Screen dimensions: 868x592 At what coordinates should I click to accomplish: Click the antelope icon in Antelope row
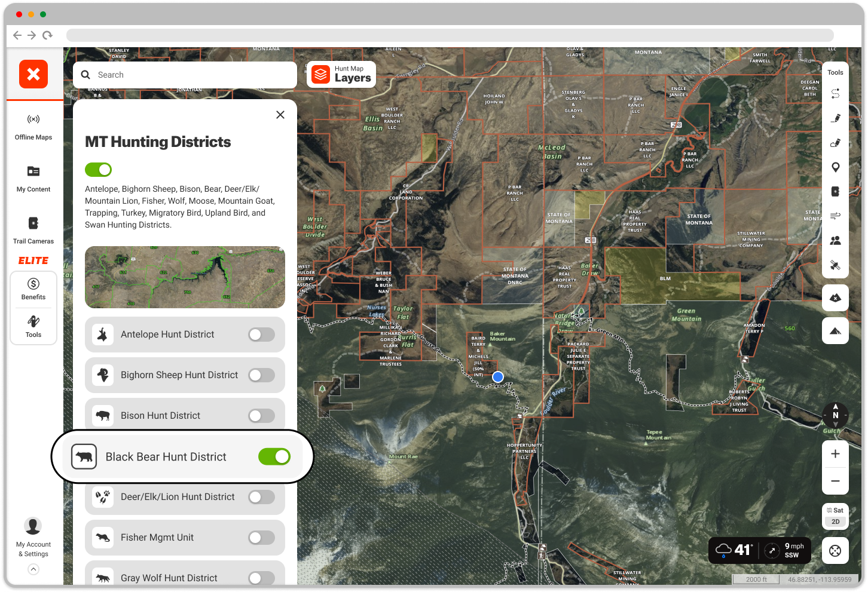point(103,335)
